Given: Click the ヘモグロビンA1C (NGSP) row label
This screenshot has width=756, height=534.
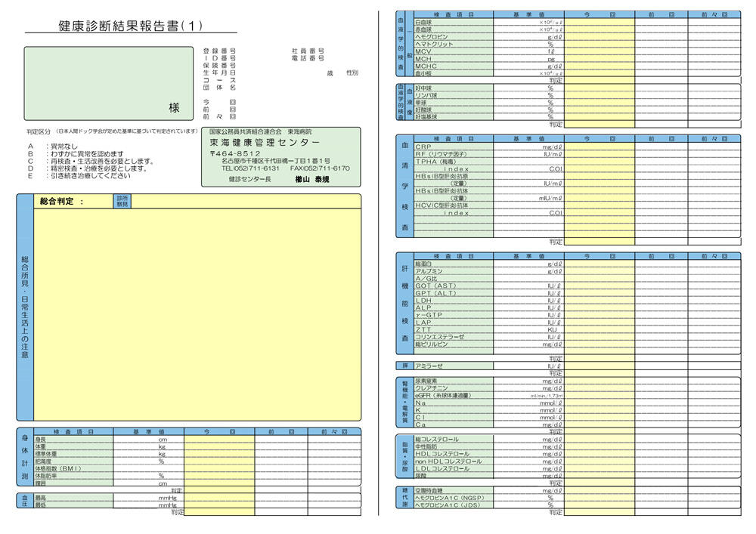Looking at the screenshot, I should (449, 498).
